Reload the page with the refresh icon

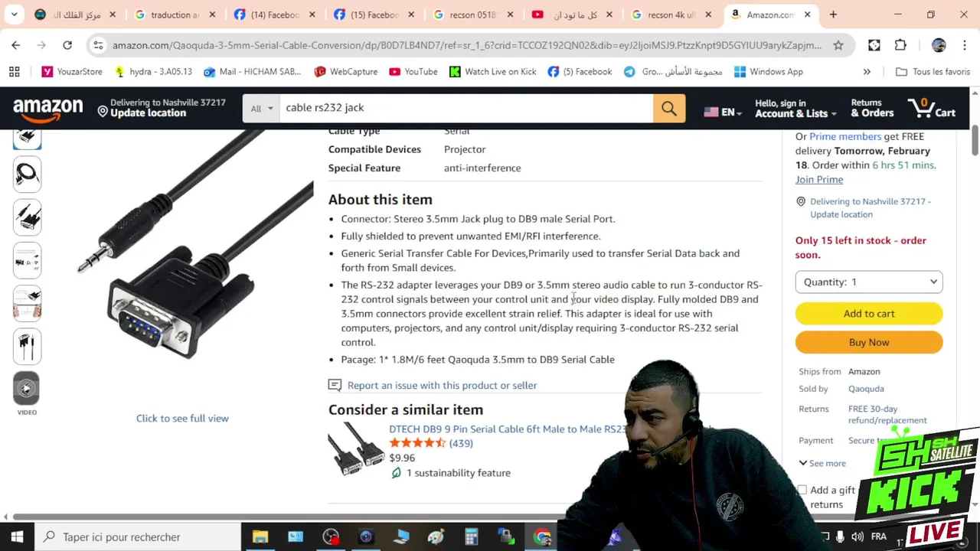[67, 45]
